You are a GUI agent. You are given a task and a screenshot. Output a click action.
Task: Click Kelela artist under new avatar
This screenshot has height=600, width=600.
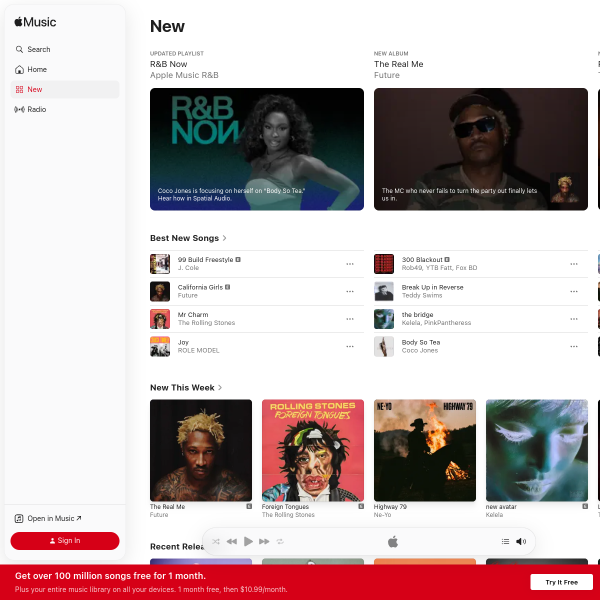pyautogui.click(x=494, y=515)
